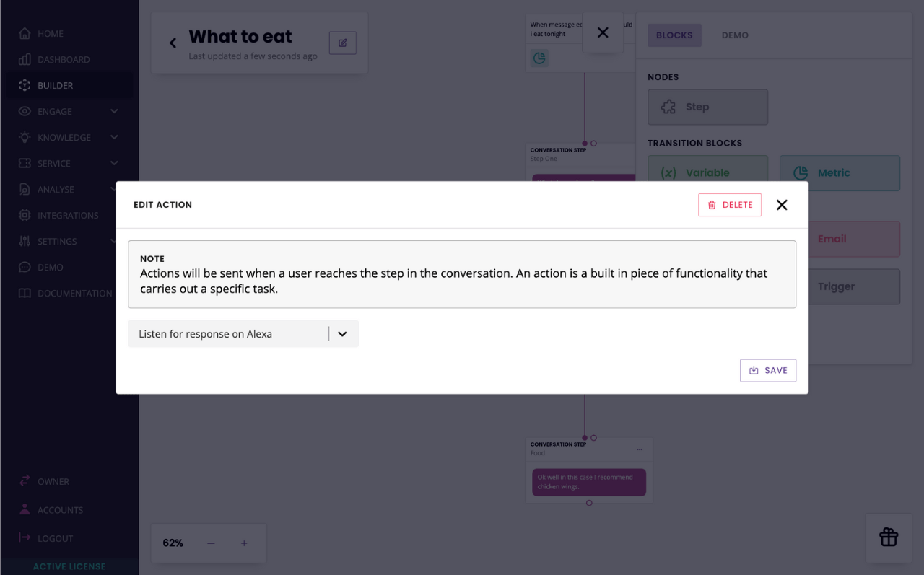
Task: Save the edited action
Action: pos(768,370)
